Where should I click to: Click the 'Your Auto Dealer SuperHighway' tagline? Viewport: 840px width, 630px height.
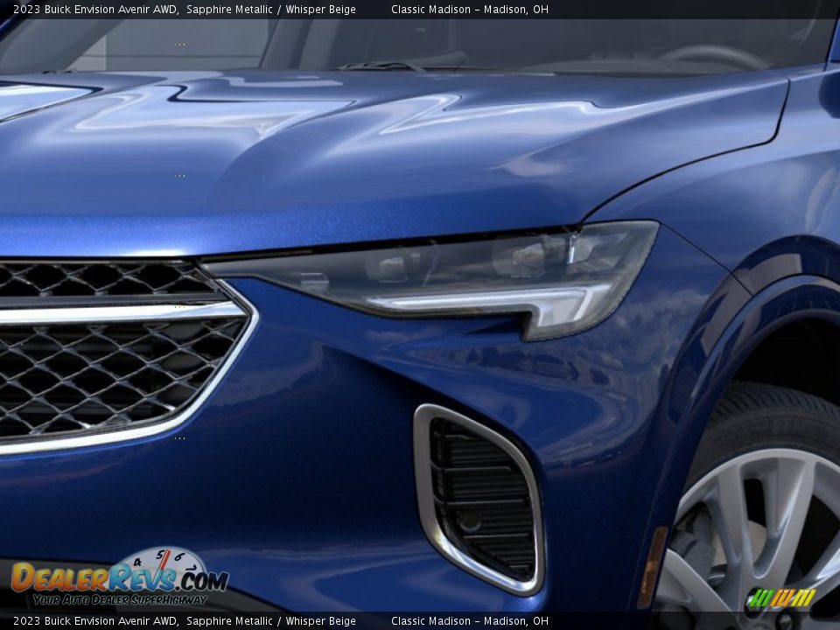coord(120,600)
